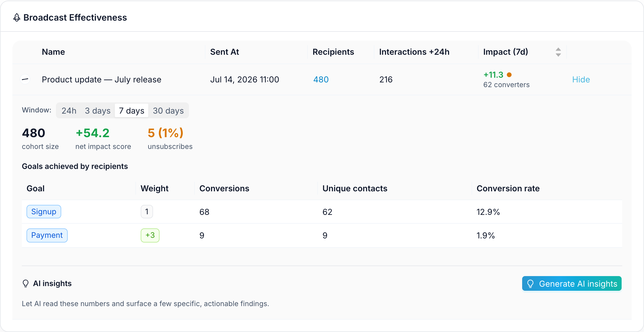Click the Name column header
644x332 pixels.
click(x=53, y=52)
